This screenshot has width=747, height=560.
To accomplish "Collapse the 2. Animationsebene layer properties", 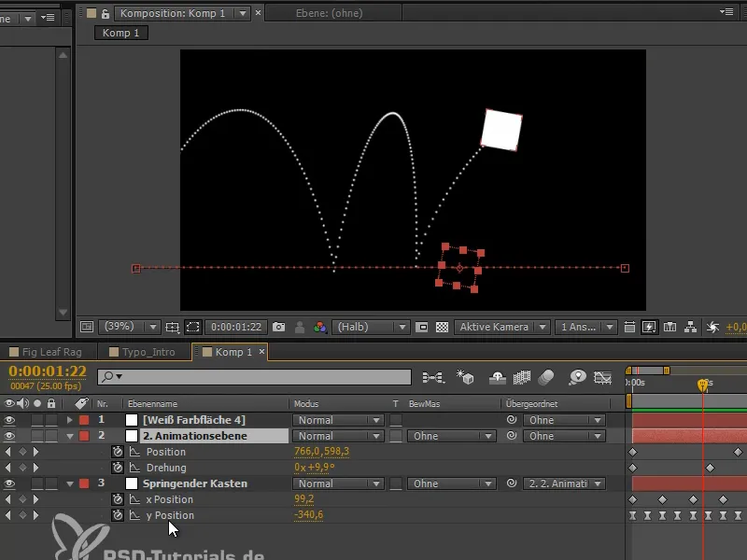I will (x=70, y=436).
